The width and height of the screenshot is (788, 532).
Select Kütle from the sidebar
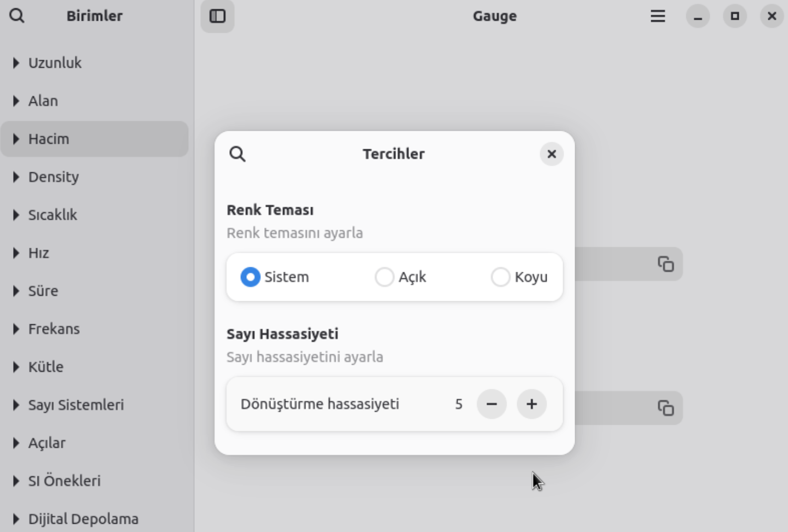[x=46, y=367]
